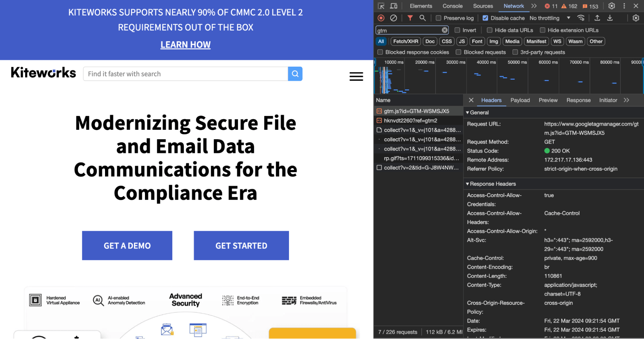The height and width of the screenshot is (339, 644).
Task: Stop recording network log
Action: (x=381, y=18)
